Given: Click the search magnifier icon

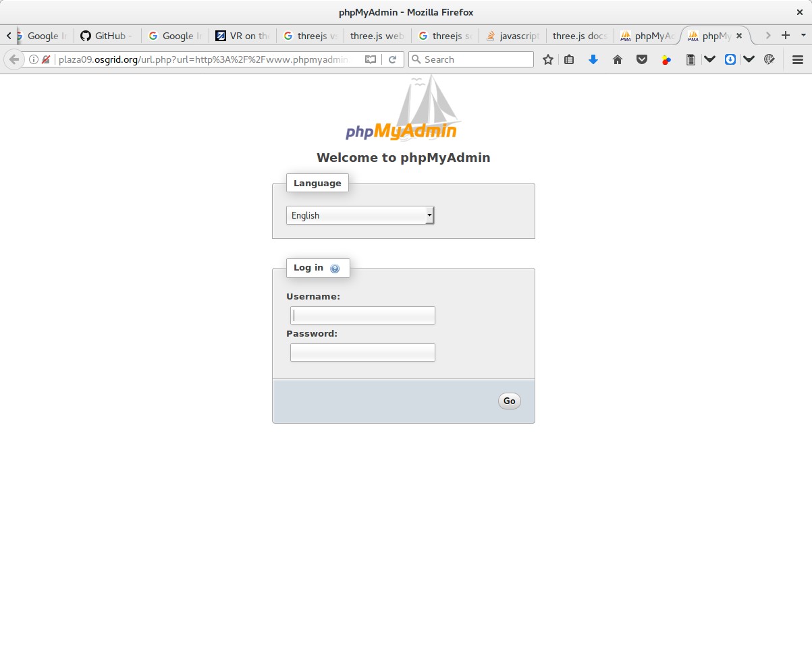Looking at the screenshot, I should (x=416, y=59).
